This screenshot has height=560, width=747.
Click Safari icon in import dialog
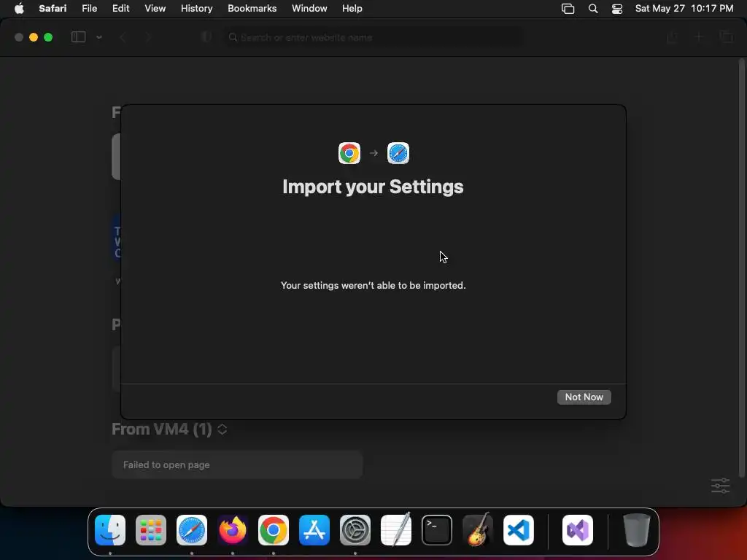[x=398, y=153]
